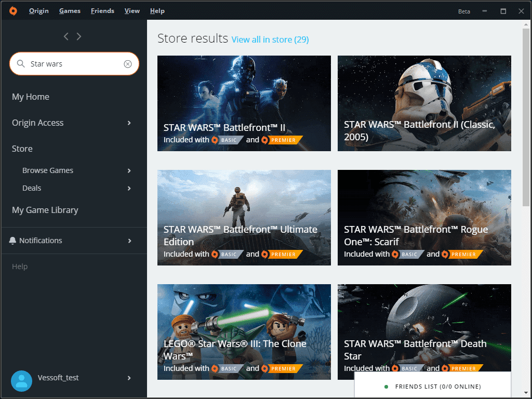The height and width of the screenshot is (399, 532).
Task: Open Origin Access section
Action: (37, 123)
